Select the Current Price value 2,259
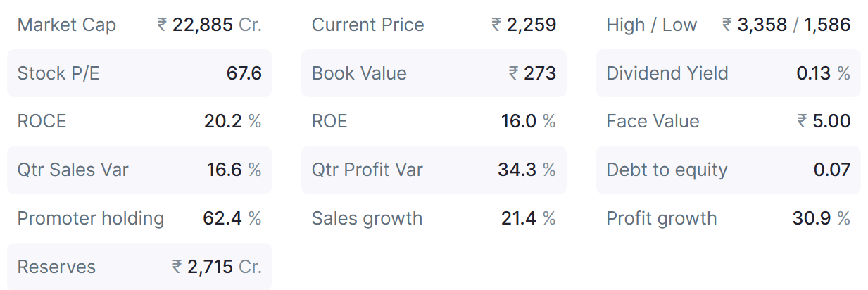The image size is (868, 290). [524, 25]
